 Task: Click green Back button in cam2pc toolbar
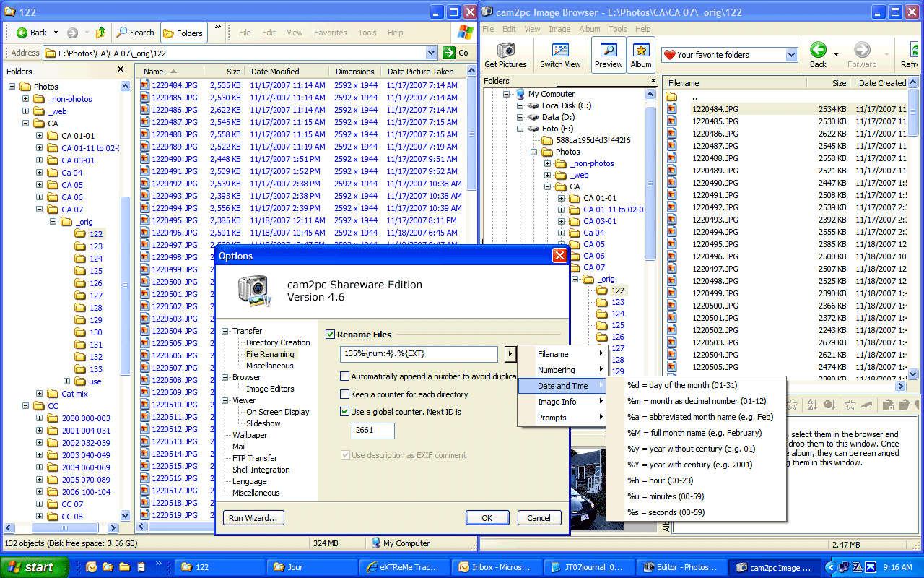pos(818,49)
